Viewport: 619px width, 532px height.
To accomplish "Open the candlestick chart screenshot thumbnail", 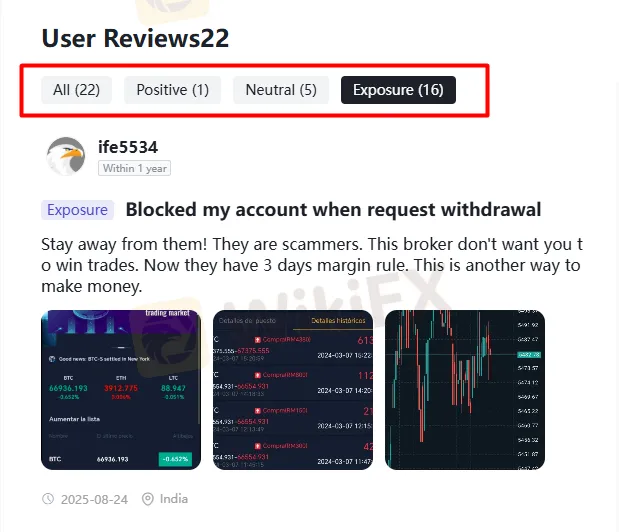I will 465,390.
